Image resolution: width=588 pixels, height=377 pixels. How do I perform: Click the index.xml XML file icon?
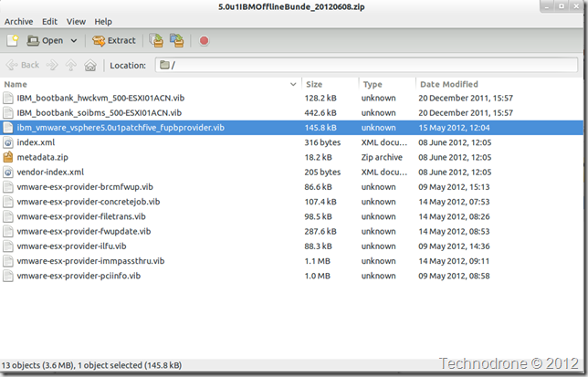point(8,142)
